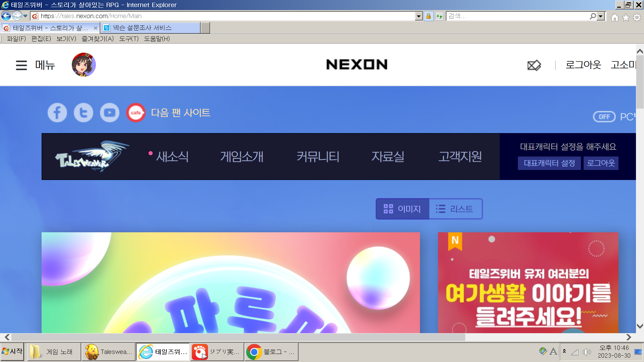The image size is (644, 362).
Task: Open recent pages dropdown next to forward
Action: pyautogui.click(x=25, y=16)
